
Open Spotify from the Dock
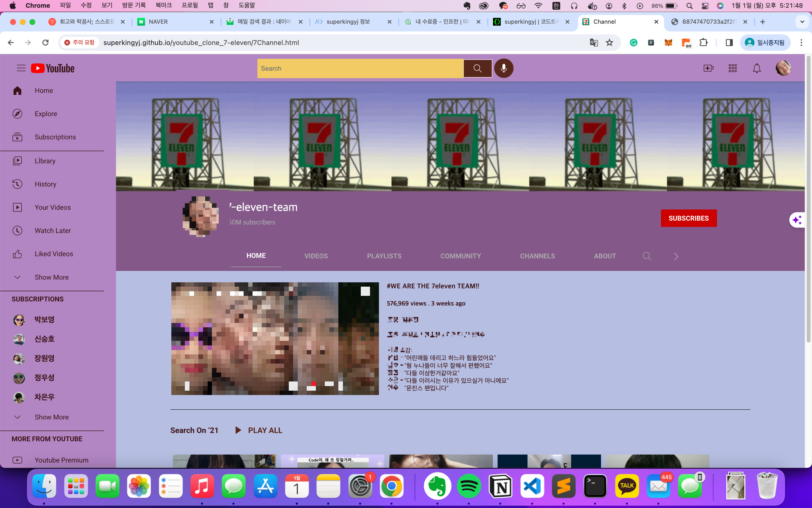pyautogui.click(x=469, y=486)
